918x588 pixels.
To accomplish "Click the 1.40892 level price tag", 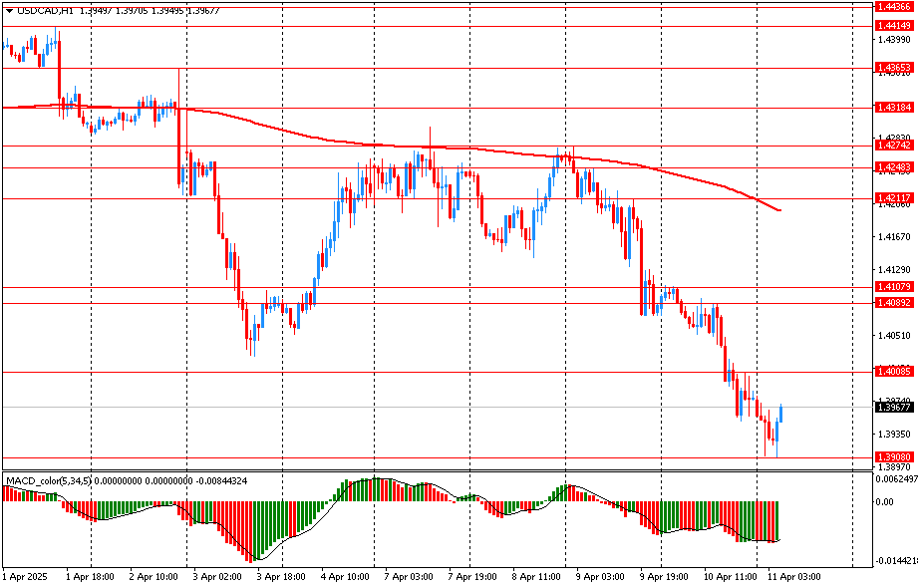I will [893, 302].
